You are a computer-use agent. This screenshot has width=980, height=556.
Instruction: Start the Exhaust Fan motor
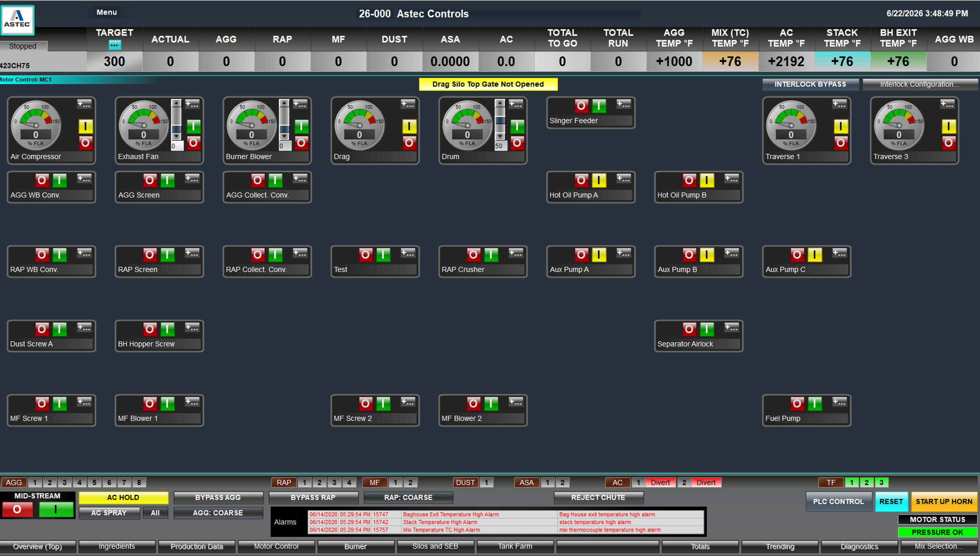click(194, 126)
